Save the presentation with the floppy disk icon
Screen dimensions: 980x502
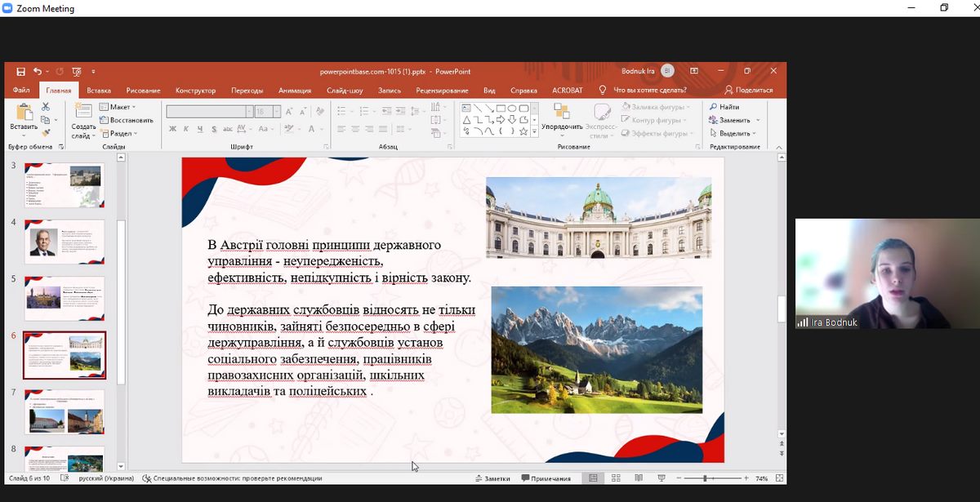(20, 72)
